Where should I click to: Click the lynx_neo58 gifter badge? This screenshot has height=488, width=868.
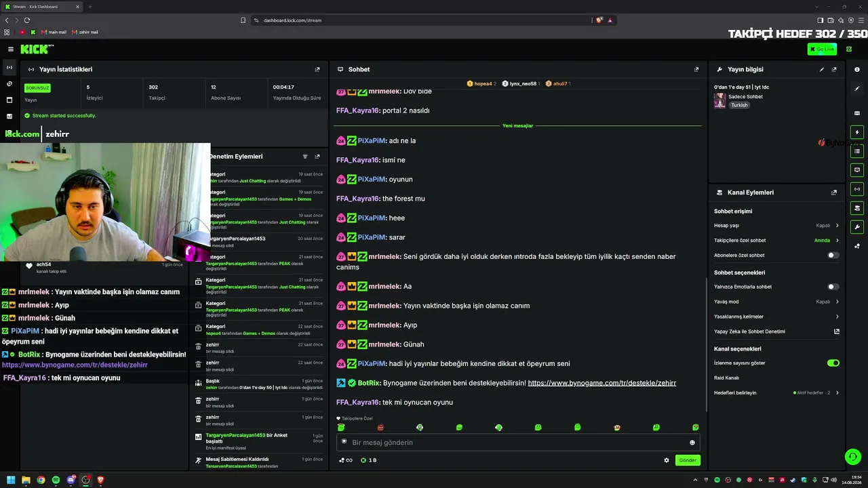tap(521, 83)
